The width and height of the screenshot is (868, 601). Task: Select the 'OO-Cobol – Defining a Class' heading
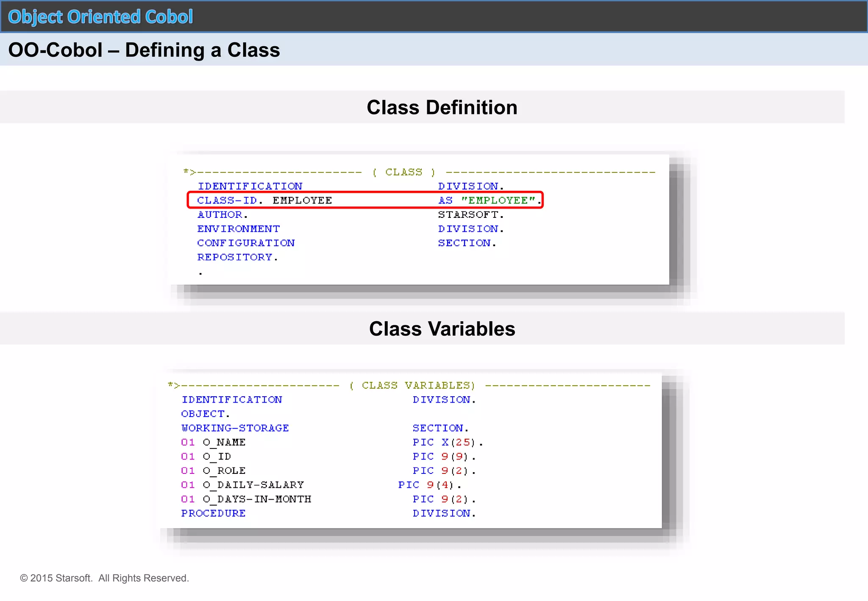(x=144, y=50)
